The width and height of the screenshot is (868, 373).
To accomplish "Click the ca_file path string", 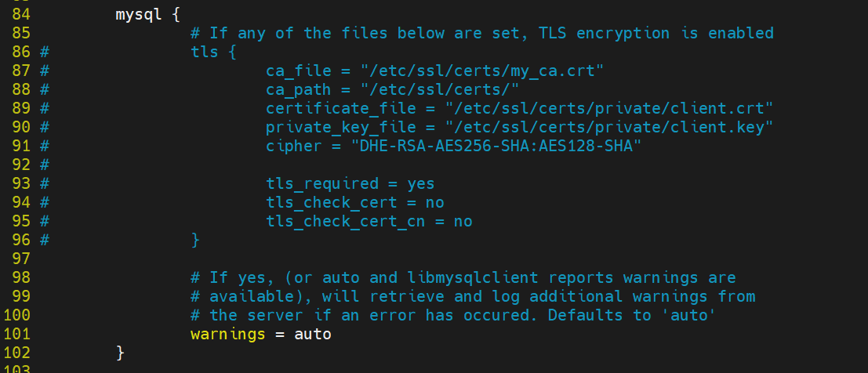I will [481, 71].
